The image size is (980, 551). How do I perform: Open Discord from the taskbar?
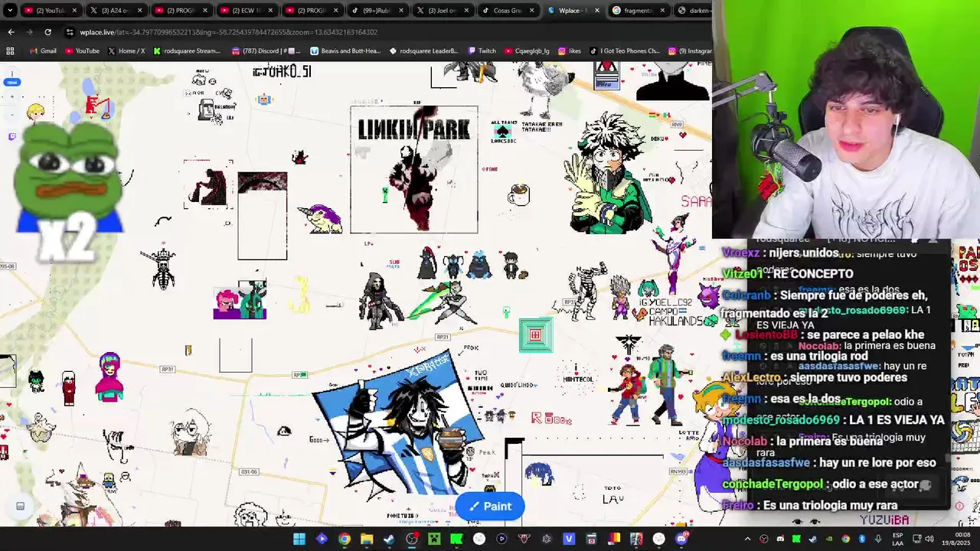point(681,539)
